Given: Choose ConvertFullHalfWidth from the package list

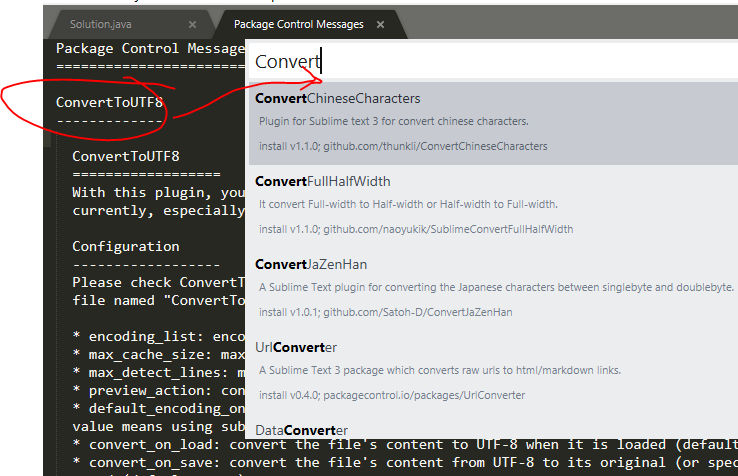Looking at the screenshot, I should point(493,206).
